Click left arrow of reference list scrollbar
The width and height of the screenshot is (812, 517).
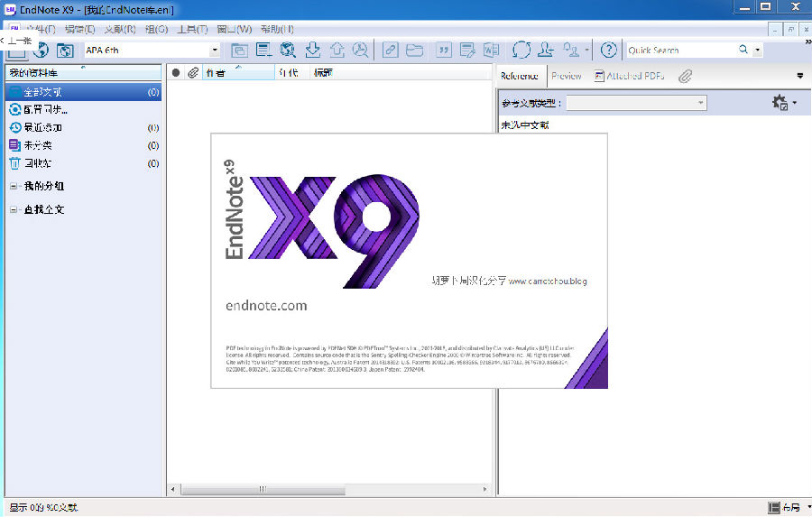(173, 489)
